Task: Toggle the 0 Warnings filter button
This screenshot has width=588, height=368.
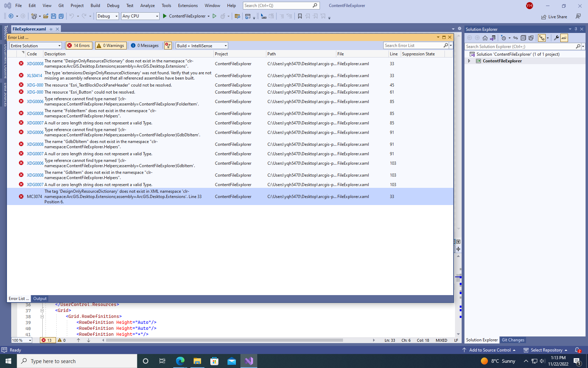Action: (111, 45)
